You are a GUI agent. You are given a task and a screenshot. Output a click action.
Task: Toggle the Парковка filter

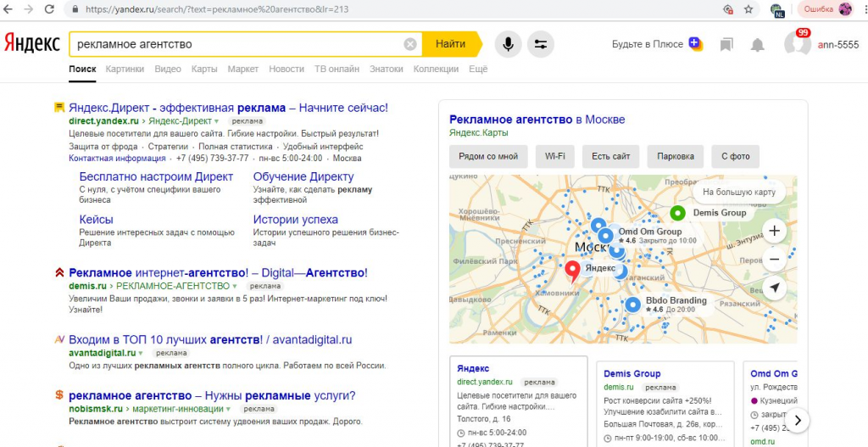[x=676, y=157]
